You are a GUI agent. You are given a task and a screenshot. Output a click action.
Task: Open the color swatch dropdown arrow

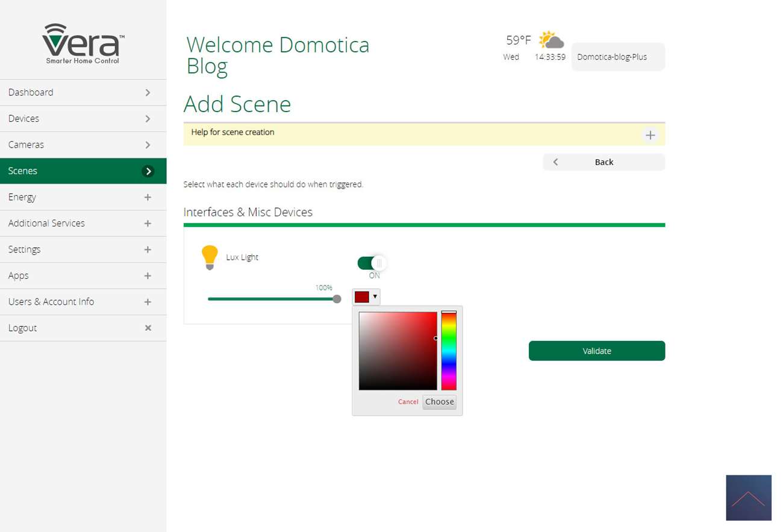(x=375, y=296)
